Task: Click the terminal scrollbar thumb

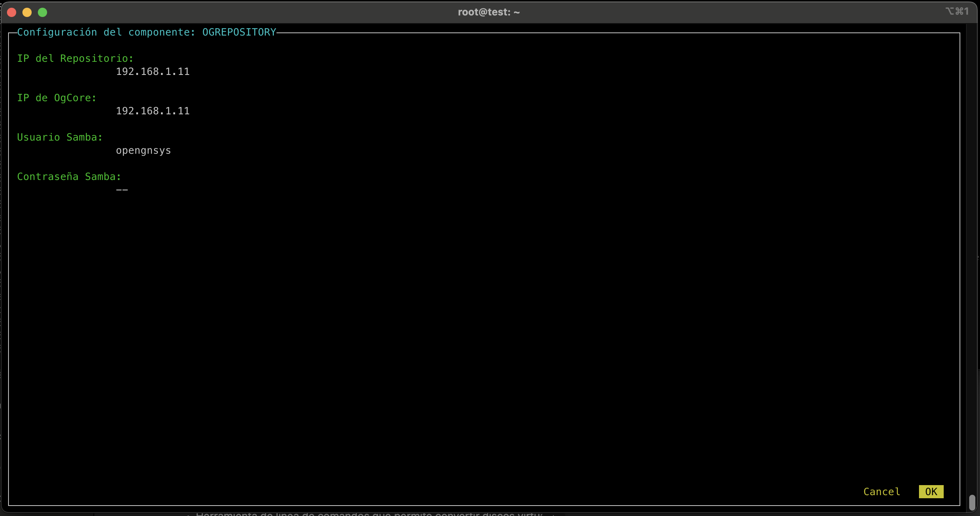Action: tap(972, 502)
